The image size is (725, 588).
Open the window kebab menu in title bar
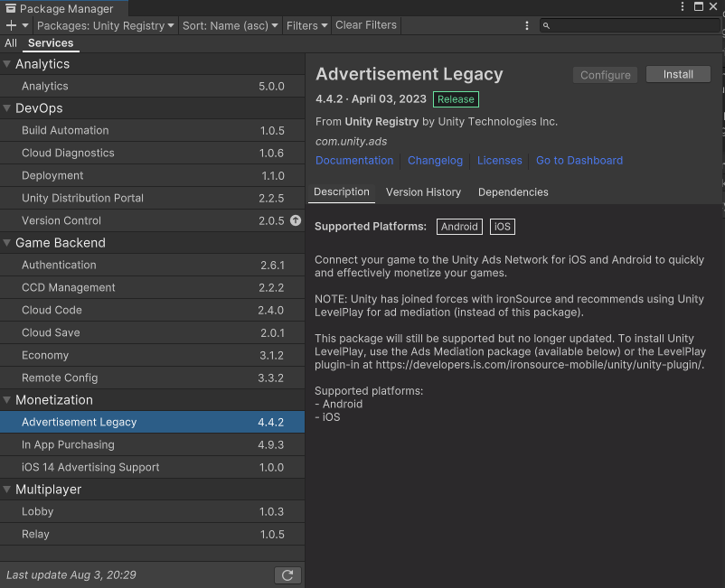click(683, 6)
